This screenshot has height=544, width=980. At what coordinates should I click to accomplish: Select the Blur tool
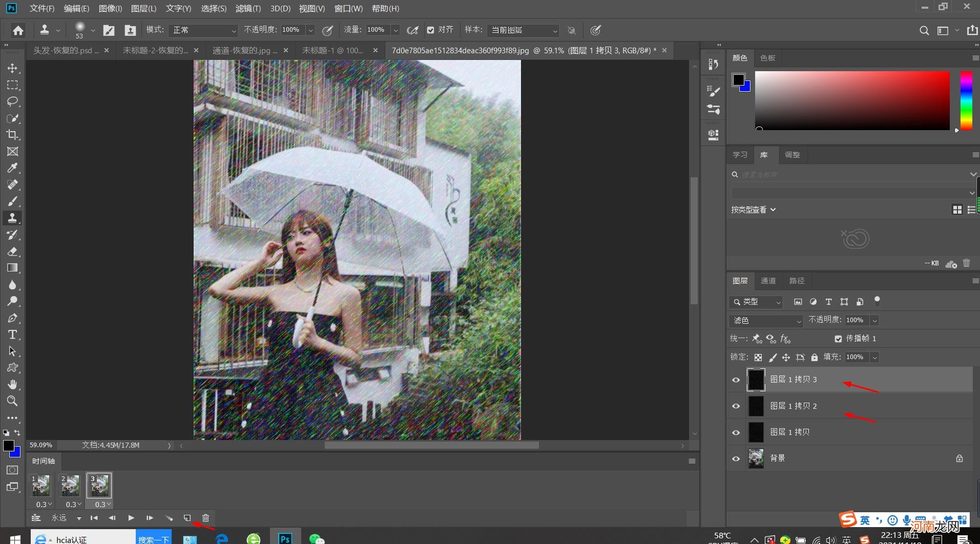pos(12,284)
